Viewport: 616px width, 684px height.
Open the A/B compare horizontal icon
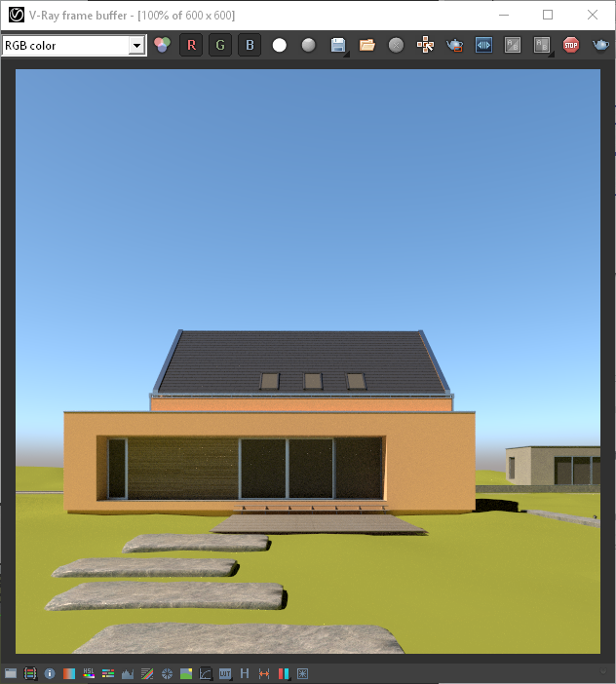click(513, 45)
